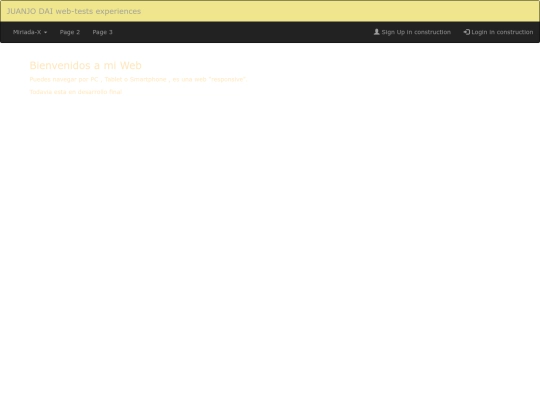Screen dimensions: 540x405
Task: Expand the Miriada-X dropdown menu
Action: (30, 32)
